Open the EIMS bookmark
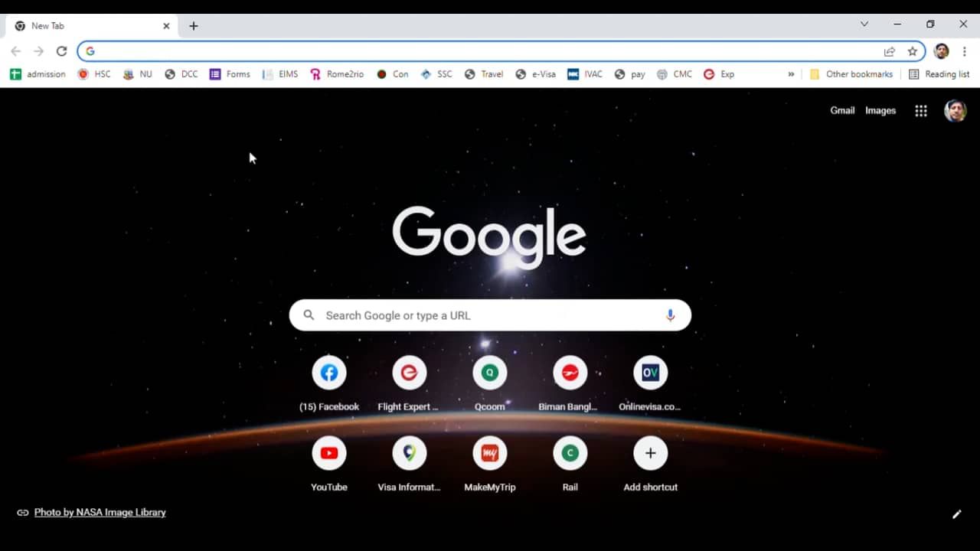Screen dimensions: 980x551 pos(280,74)
